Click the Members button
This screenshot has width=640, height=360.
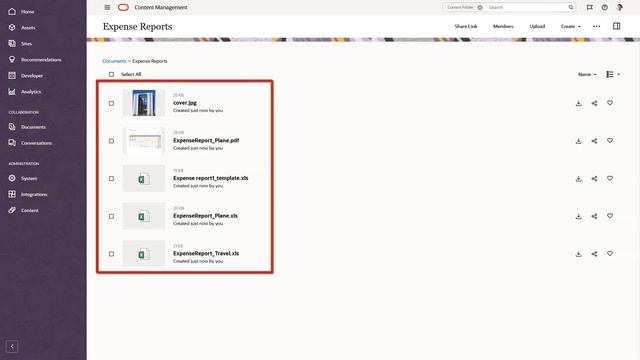coord(503,27)
